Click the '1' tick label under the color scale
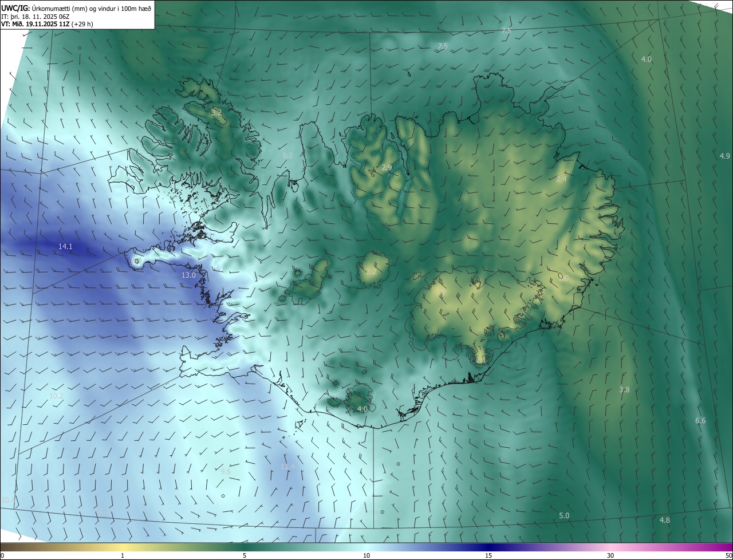Viewport: 733px width, 560px height. [x=123, y=555]
